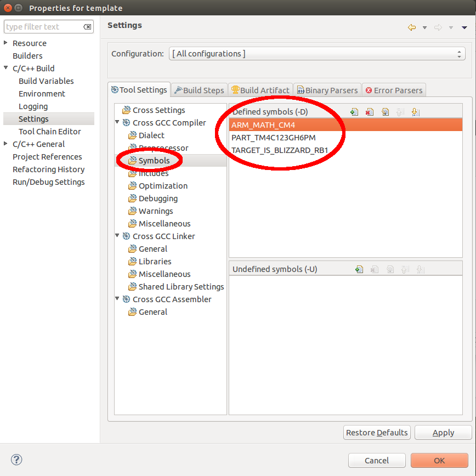The width and height of the screenshot is (476, 476).
Task: Open the help dialog via question mark icon
Action: [x=16, y=460]
